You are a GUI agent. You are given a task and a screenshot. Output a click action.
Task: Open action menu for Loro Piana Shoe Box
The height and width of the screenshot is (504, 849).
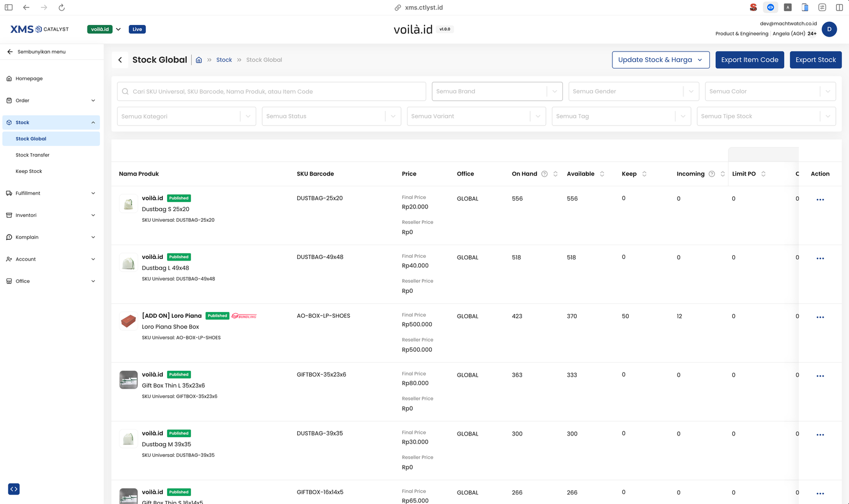820,317
